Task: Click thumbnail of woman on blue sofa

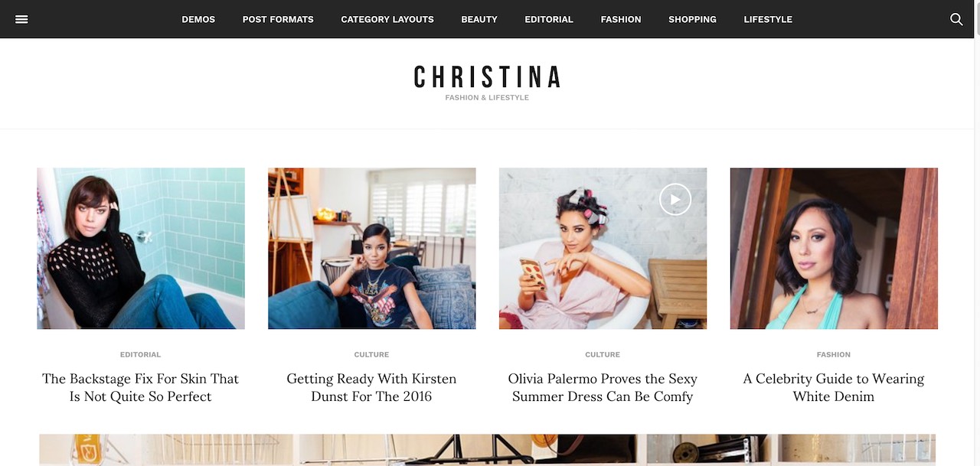Action: coord(372,249)
